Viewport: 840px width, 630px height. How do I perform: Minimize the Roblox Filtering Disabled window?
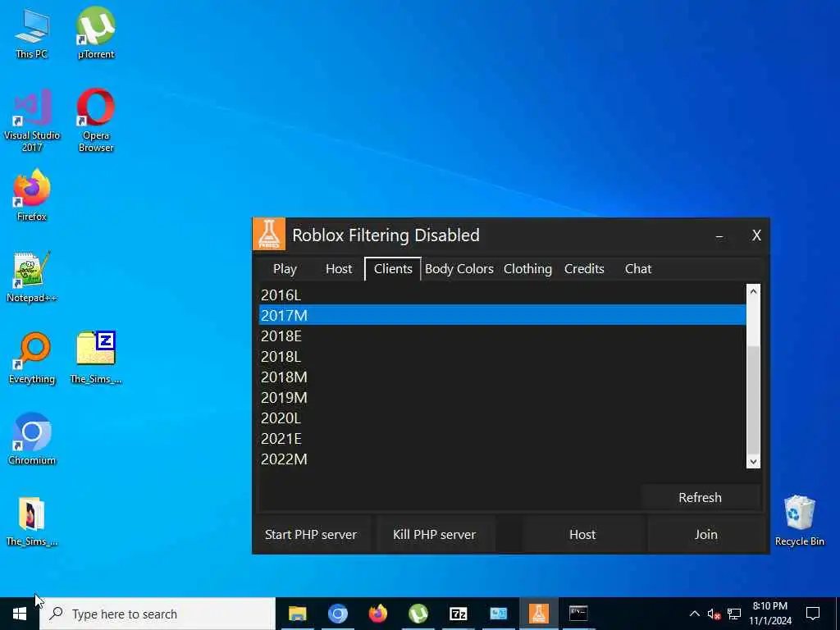pyautogui.click(x=719, y=235)
